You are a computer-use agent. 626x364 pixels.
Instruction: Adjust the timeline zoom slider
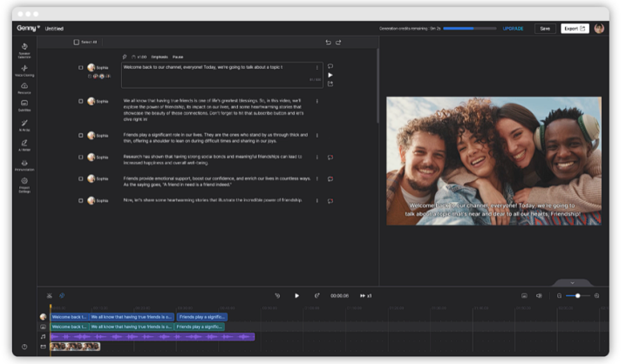coord(577,295)
